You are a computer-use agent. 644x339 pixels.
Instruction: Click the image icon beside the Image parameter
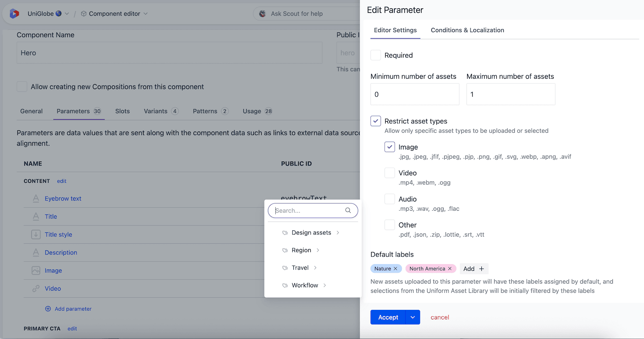[x=36, y=270]
